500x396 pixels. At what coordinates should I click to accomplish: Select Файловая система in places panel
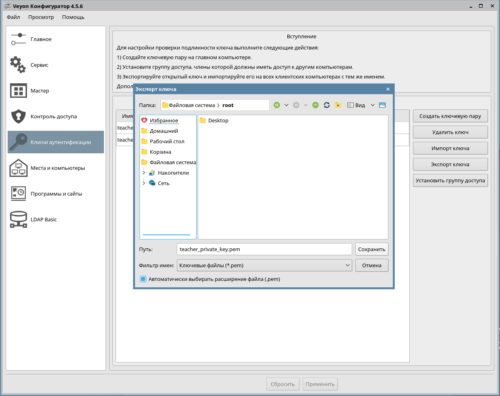[168, 162]
